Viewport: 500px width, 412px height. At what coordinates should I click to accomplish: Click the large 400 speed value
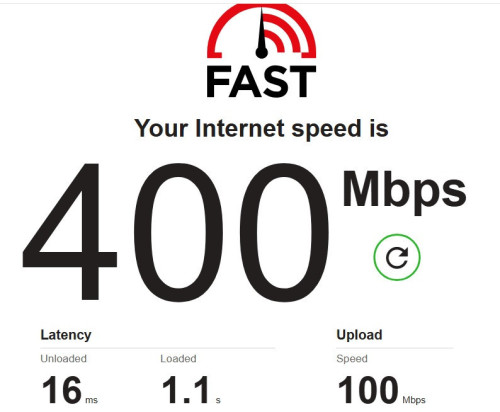click(x=176, y=232)
